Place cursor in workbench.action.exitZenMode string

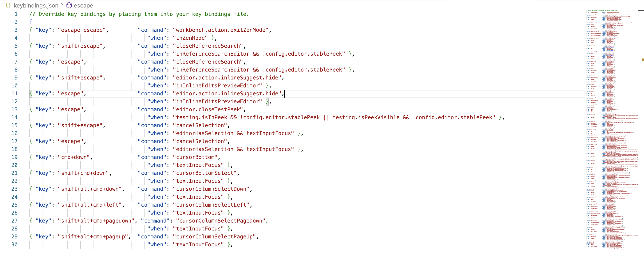(x=221, y=30)
